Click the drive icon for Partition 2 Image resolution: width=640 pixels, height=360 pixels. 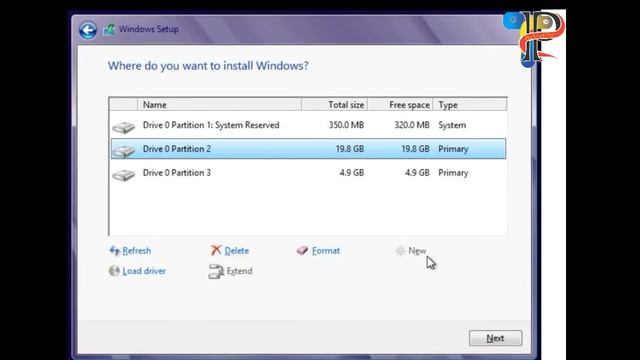click(x=124, y=151)
